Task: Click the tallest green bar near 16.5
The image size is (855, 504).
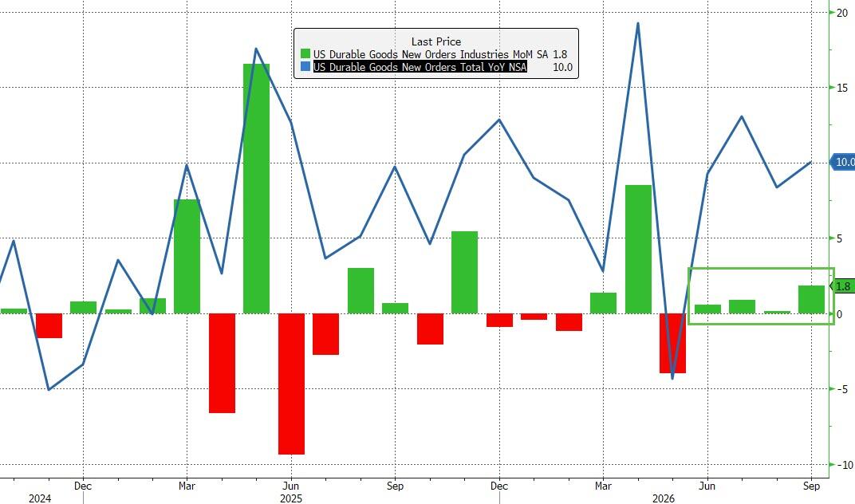Action: (256, 189)
